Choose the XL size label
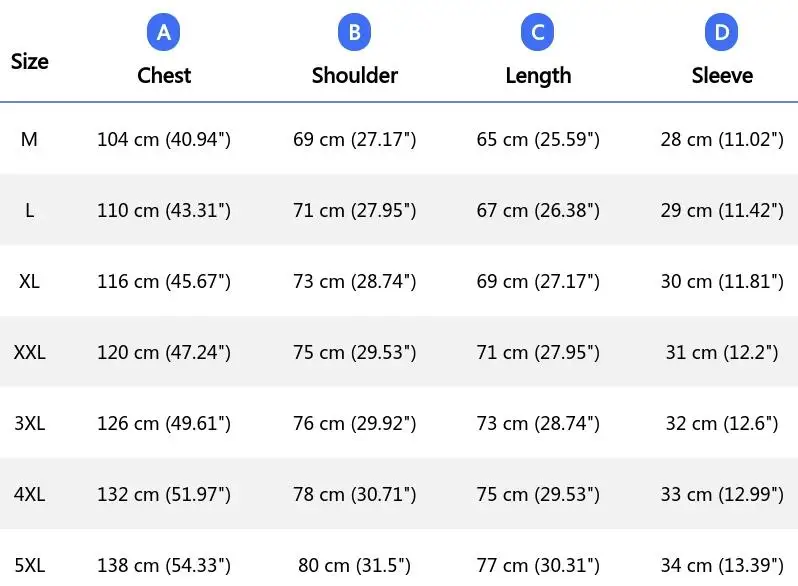 [x=29, y=281]
